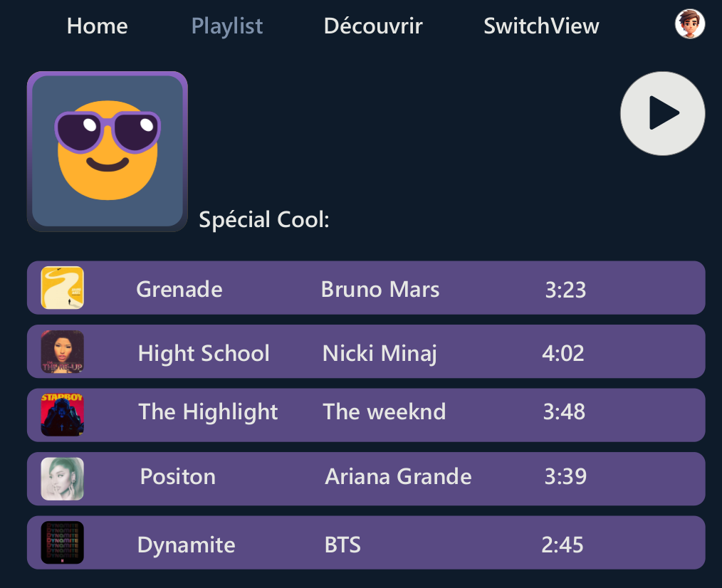The width and height of the screenshot is (722, 588).
Task: Click the Bruno Mars artist name
Action: pyautogui.click(x=380, y=290)
